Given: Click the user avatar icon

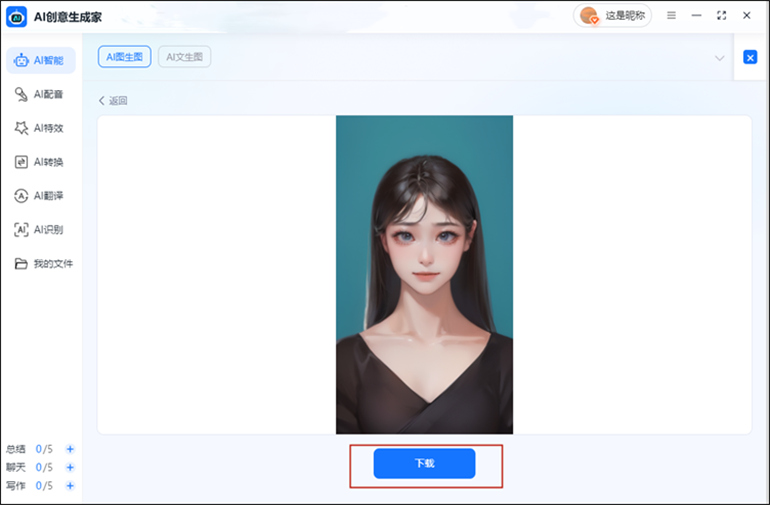Looking at the screenshot, I should point(588,16).
